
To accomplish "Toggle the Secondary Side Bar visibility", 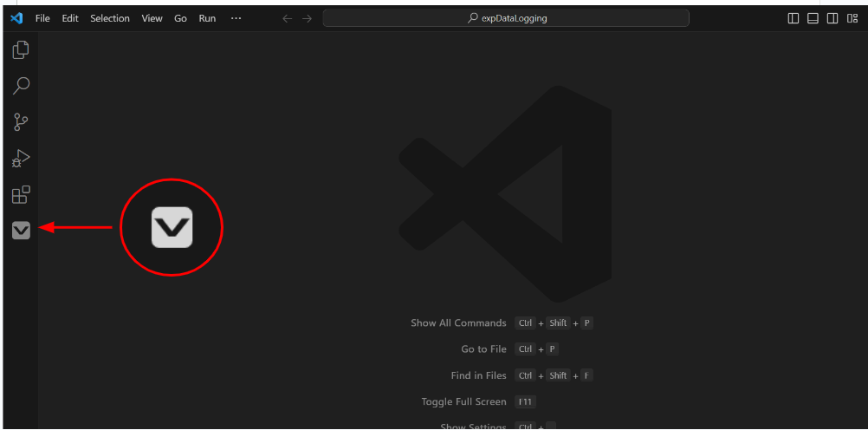I will pyautogui.click(x=832, y=18).
